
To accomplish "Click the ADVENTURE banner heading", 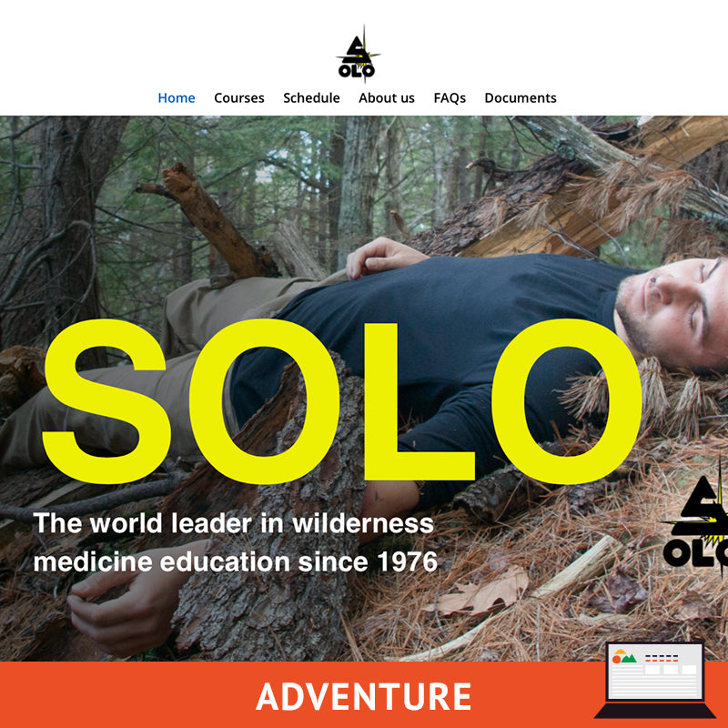I will point(363,696).
